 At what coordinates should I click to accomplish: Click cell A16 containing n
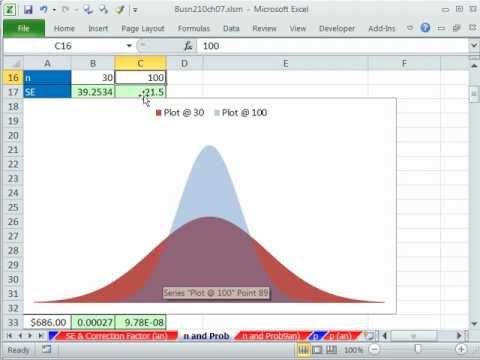[47, 78]
